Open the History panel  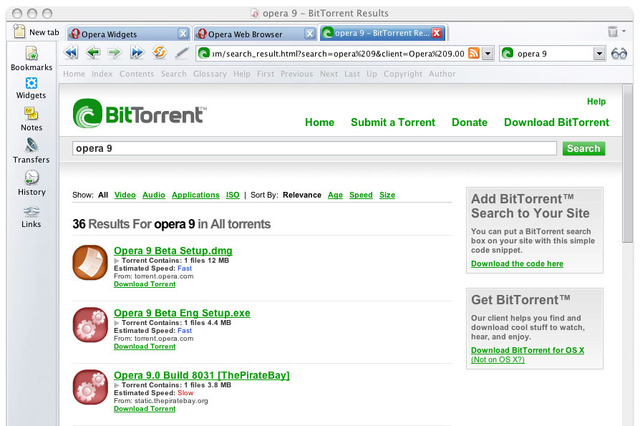pyautogui.click(x=31, y=183)
